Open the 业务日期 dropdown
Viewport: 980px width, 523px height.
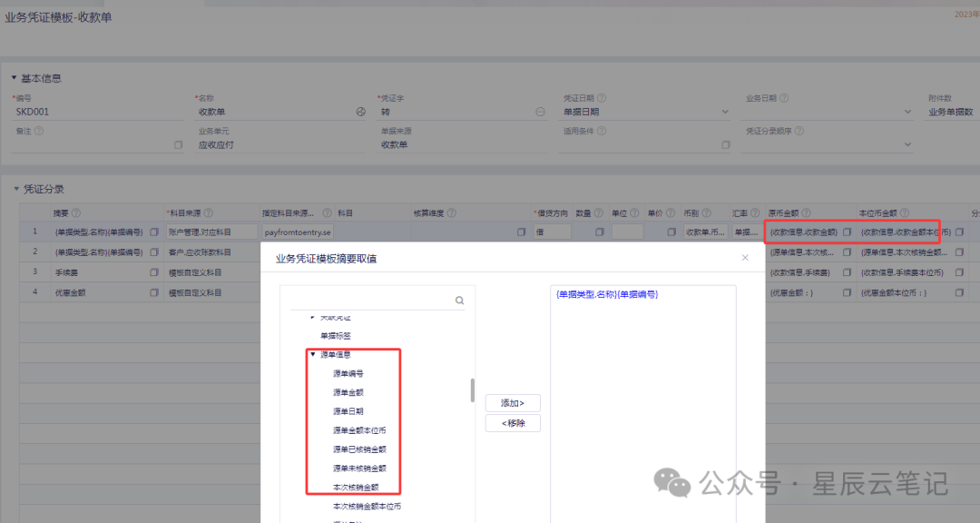[x=907, y=112]
